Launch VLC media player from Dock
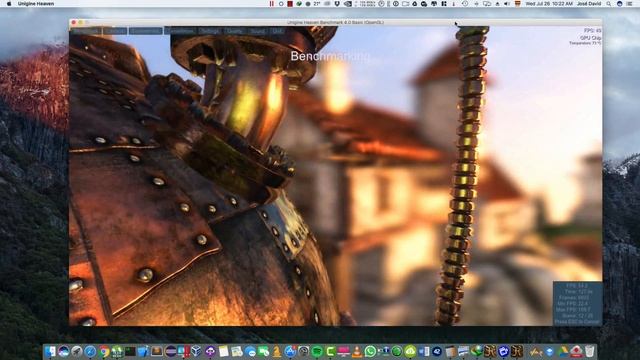The height and width of the screenshot is (360, 640). point(357,351)
